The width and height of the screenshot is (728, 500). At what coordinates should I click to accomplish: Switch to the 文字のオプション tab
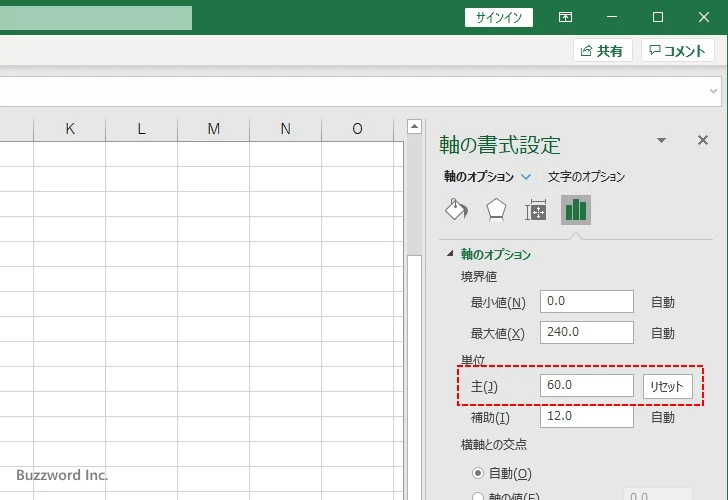[x=586, y=177]
